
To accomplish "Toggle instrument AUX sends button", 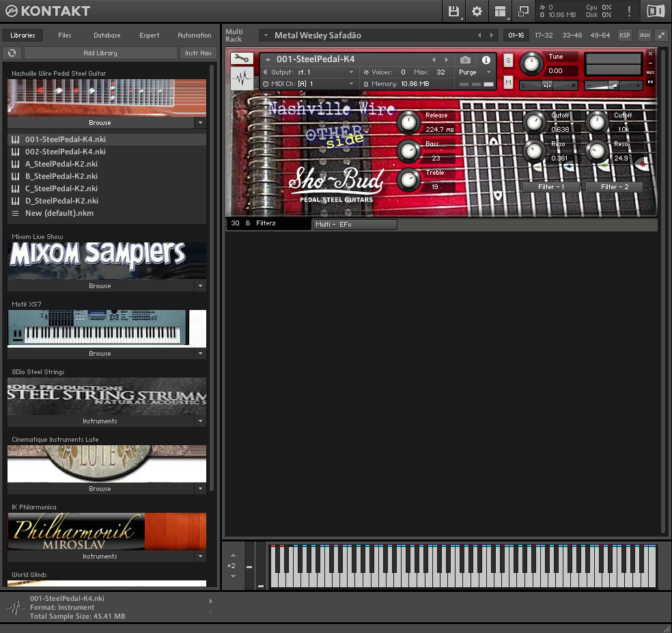I will (650, 72).
